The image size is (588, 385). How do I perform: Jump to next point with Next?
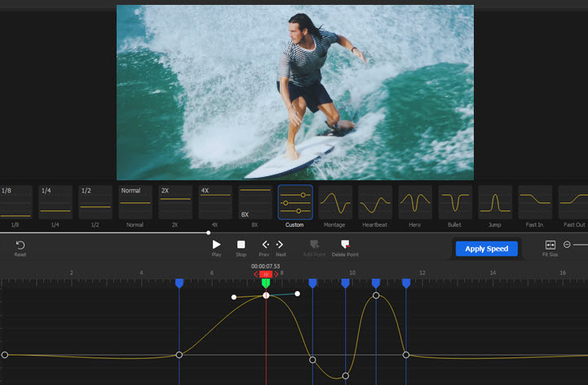tap(281, 245)
